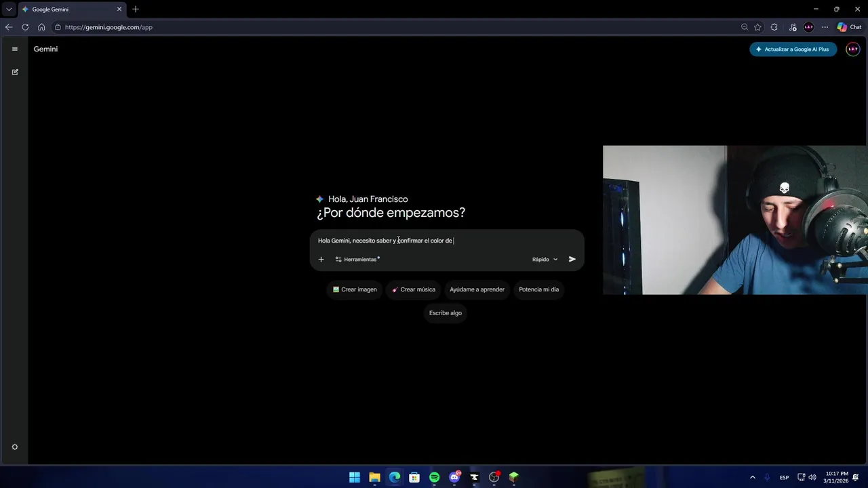
Task: Open the Windows Start menu
Action: [355, 477]
